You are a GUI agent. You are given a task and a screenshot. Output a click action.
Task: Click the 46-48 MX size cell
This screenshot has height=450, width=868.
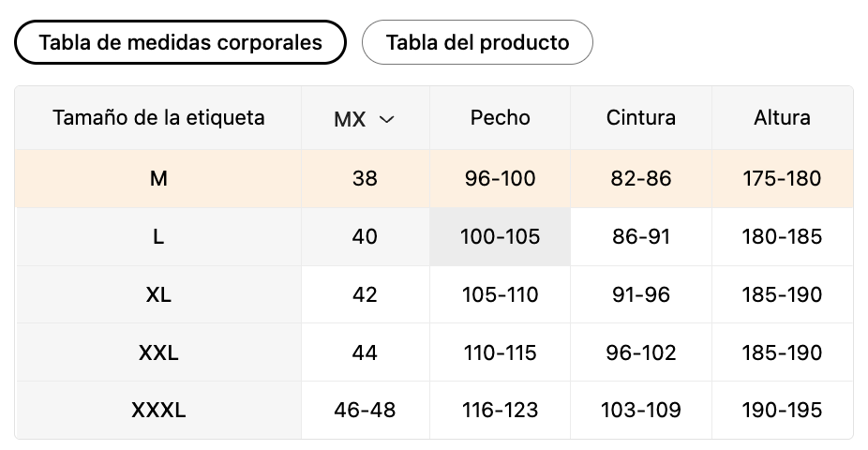pos(365,410)
